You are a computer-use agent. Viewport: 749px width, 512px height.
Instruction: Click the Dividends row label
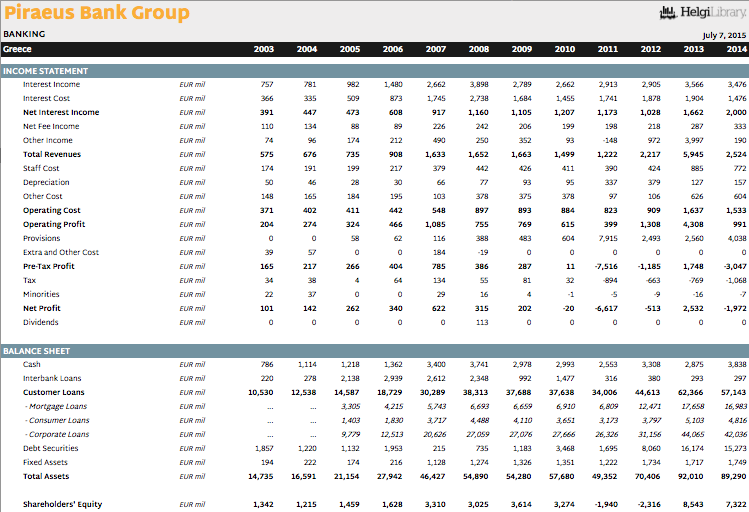click(x=41, y=322)
